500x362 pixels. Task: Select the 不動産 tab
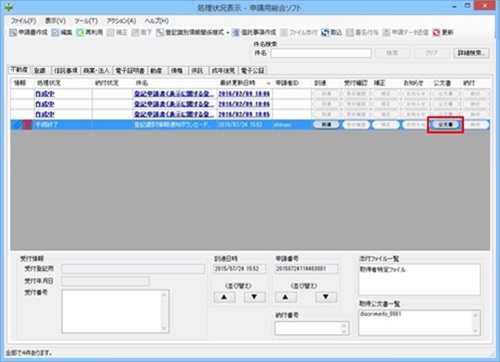(20, 70)
